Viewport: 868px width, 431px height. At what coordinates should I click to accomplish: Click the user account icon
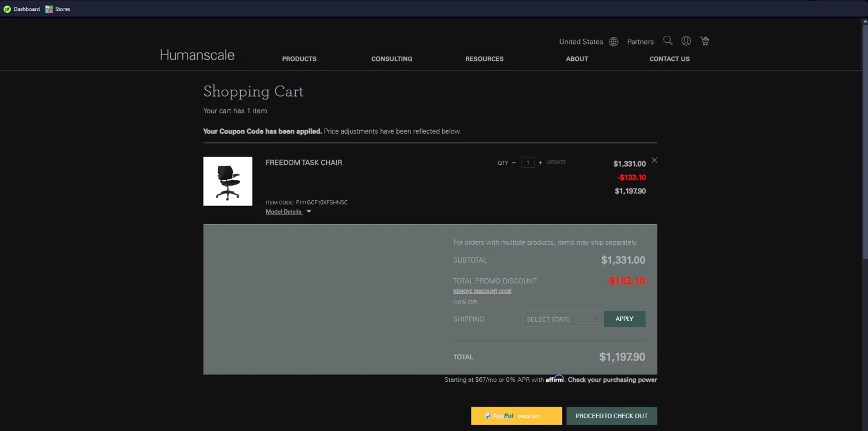(x=686, y=41)
